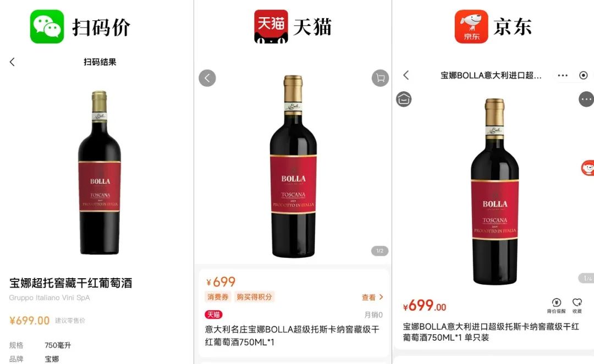
Task: Tap the WeChat green logo
Action: click(47, 26)
